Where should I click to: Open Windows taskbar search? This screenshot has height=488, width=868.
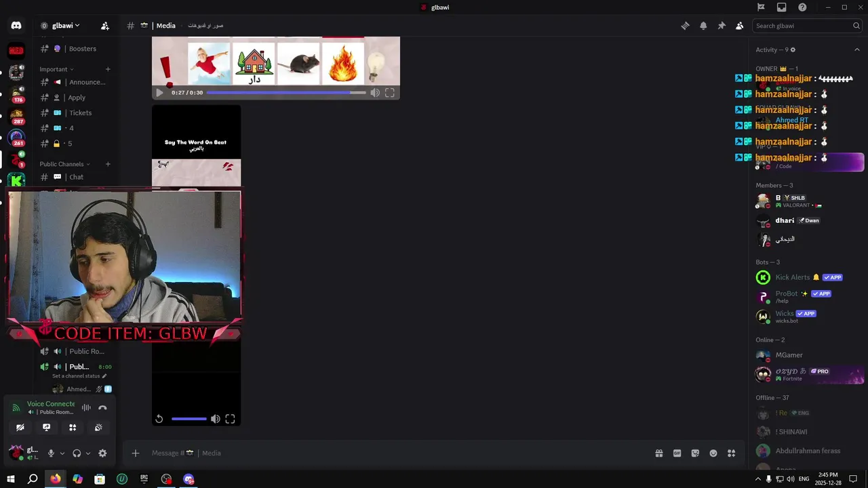(33, 479)
